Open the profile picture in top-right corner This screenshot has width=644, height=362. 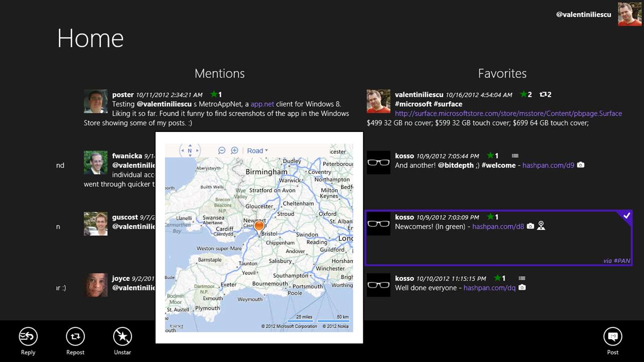(630, 14)
